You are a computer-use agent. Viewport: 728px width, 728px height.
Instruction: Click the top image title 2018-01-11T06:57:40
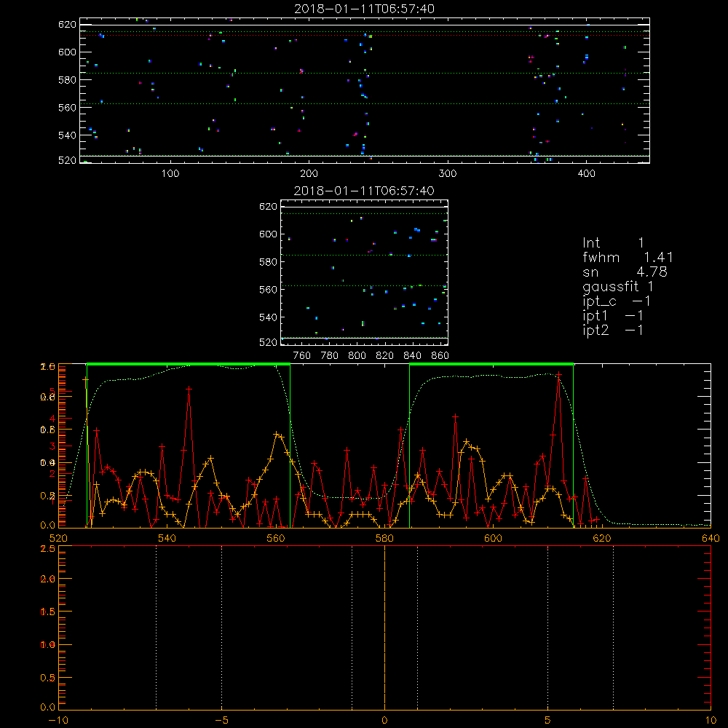tap(364, 9)
